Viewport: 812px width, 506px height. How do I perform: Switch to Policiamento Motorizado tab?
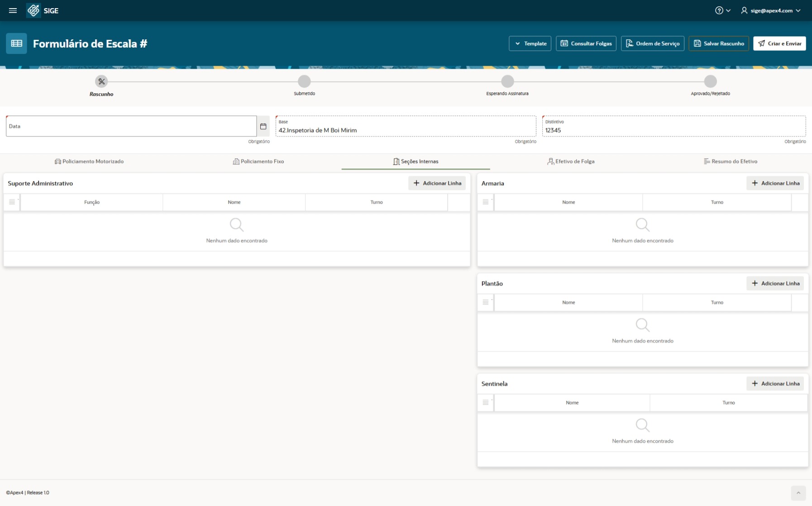coord(89,162)
